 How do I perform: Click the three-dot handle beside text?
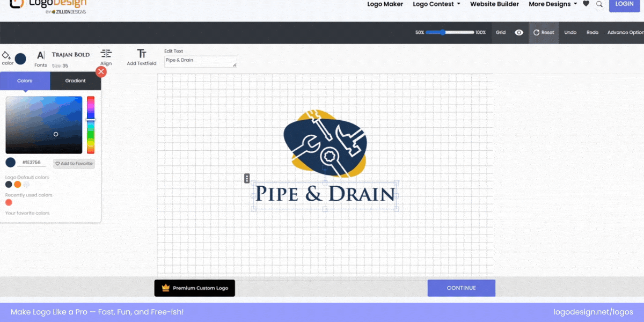point(247,178)
